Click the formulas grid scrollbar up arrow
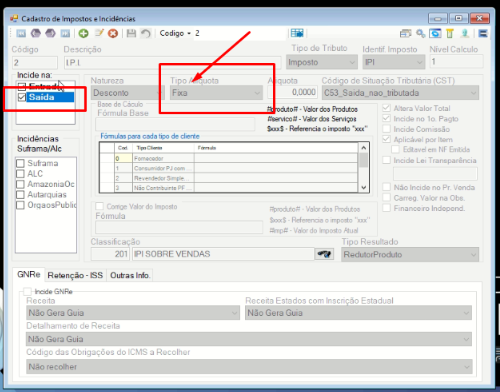 pos(363,148)
